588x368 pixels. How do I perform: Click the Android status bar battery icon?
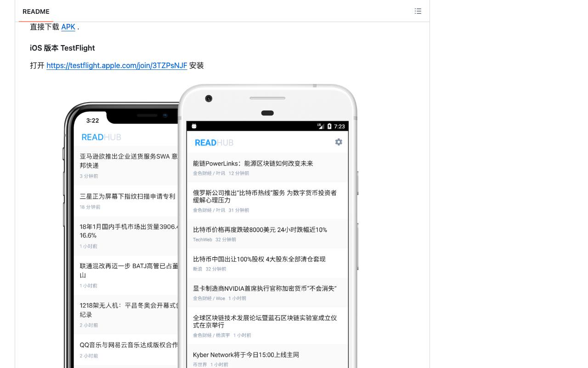(329, 126)
